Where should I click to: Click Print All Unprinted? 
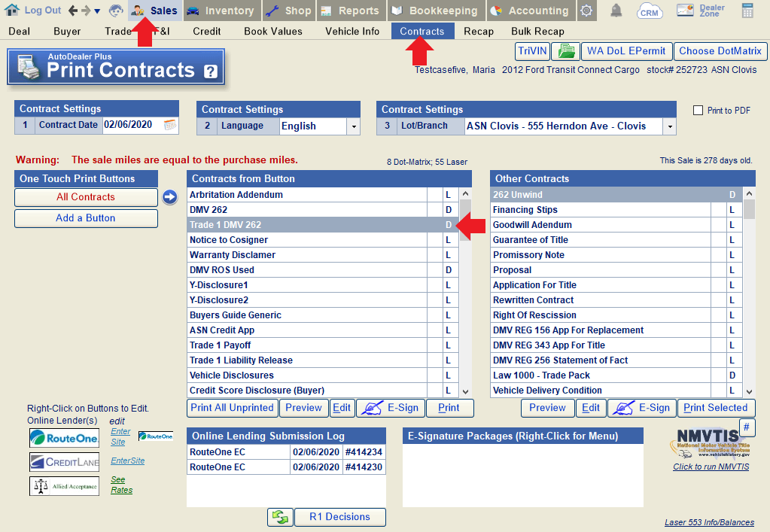click(x=233, y=408)
